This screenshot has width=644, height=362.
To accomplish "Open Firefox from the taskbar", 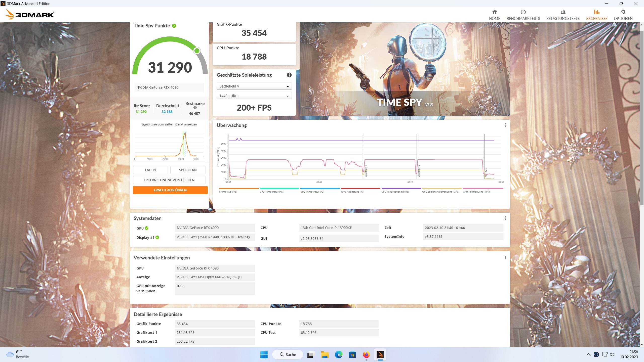I will click(366, 354).
